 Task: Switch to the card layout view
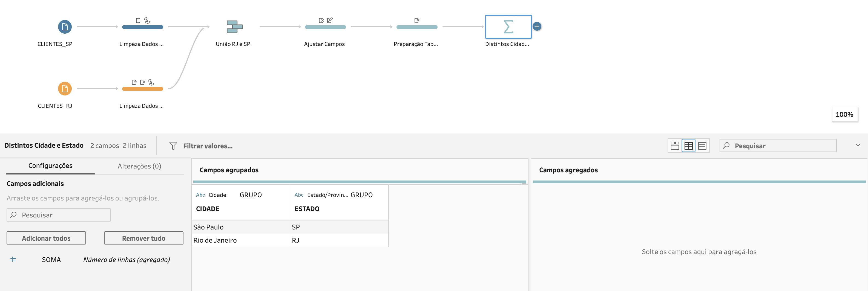[x=675, y=145]
